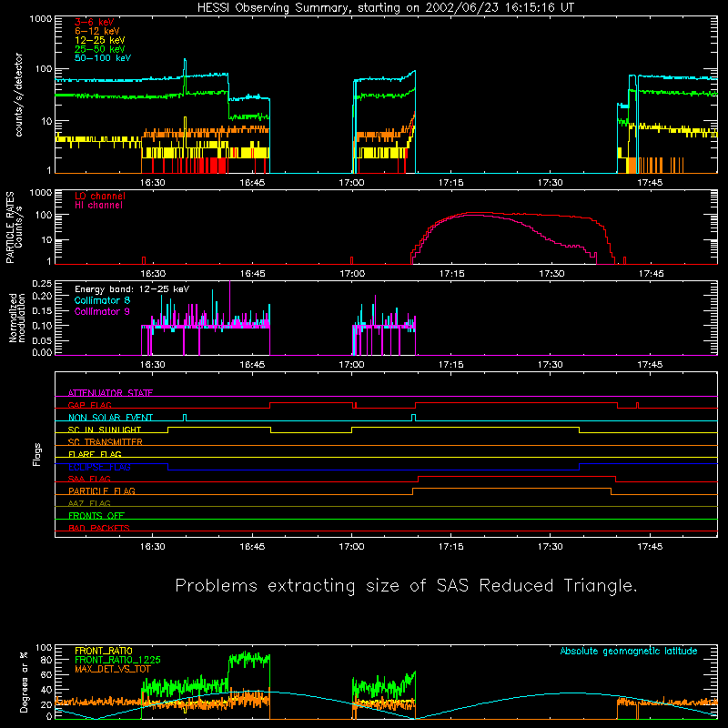Click the 40 tick on the Degrees axis
Viewport: 728px width, 728px height.
tap(46, 690)
